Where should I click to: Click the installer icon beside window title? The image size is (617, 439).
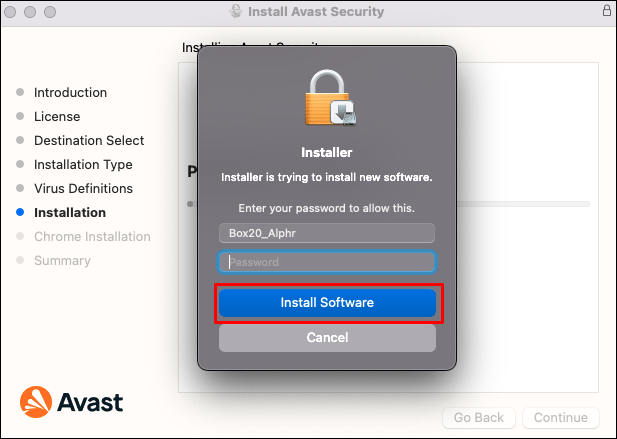point(237,11)
